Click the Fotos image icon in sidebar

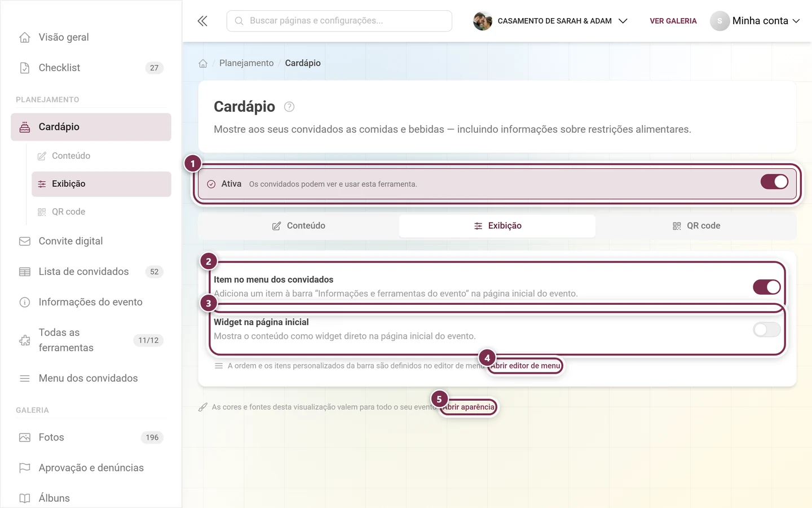(x=25, y=437)
